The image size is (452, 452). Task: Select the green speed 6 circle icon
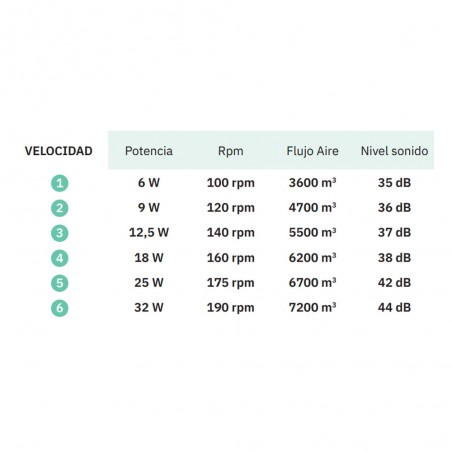coord(60,308)
